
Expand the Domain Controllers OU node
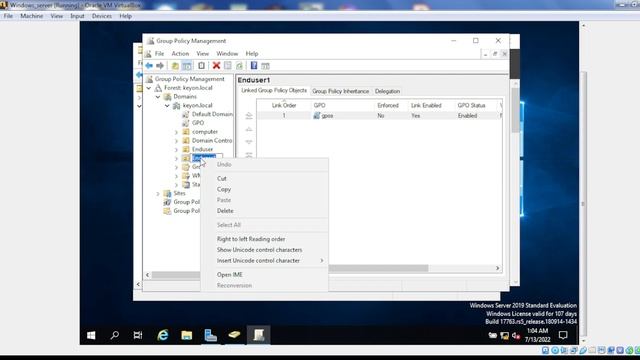click(x=176, y=141)
